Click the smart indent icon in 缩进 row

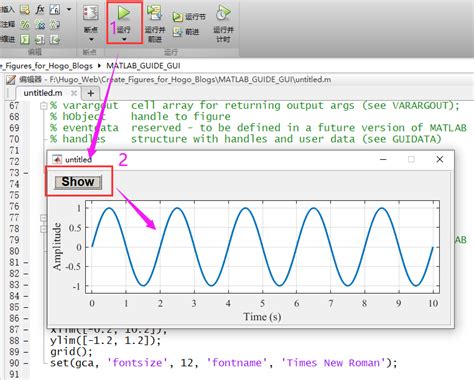pos(25,40)
